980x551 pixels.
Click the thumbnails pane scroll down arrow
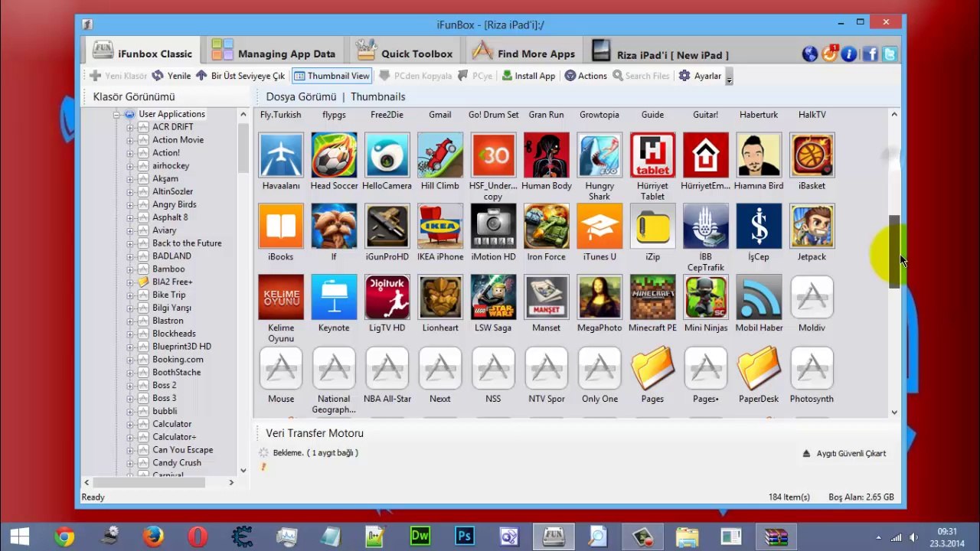pos(894,412)
